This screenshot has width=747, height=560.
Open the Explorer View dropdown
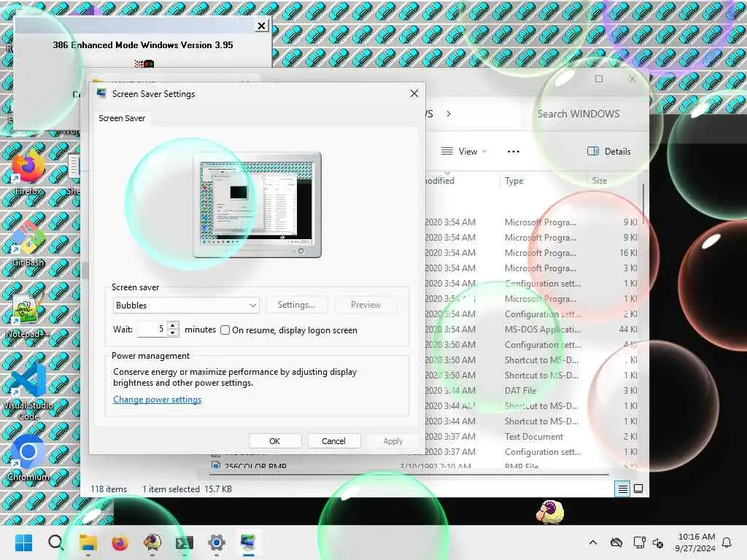(463, 152)
